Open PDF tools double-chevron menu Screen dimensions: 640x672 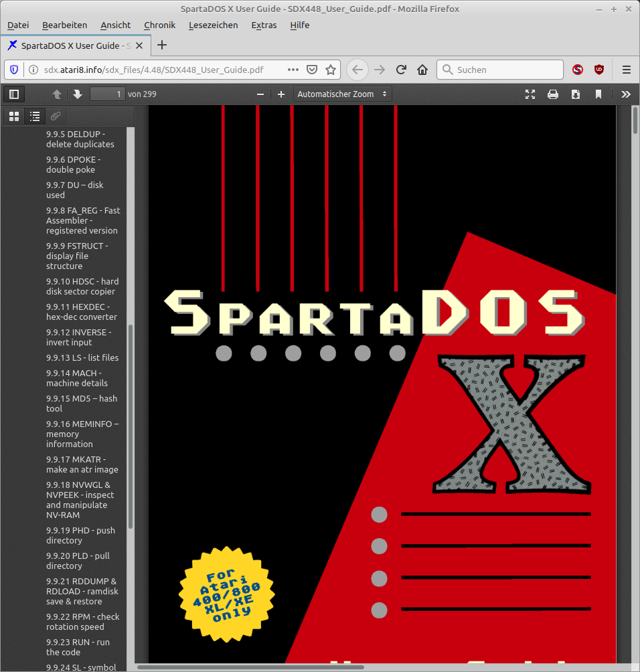pyautogui.click(x=626, y=94)
